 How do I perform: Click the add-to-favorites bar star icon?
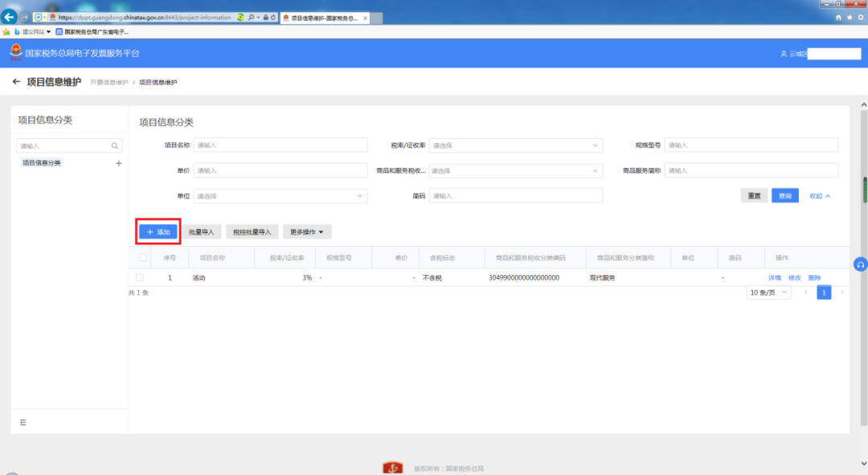pyautogui.click(x=6, y=32)
